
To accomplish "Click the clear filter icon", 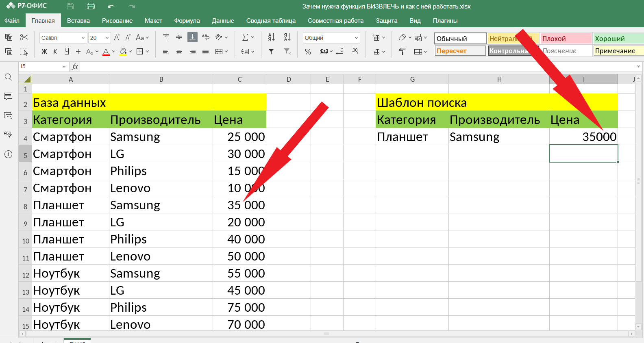I will [287, 51].
